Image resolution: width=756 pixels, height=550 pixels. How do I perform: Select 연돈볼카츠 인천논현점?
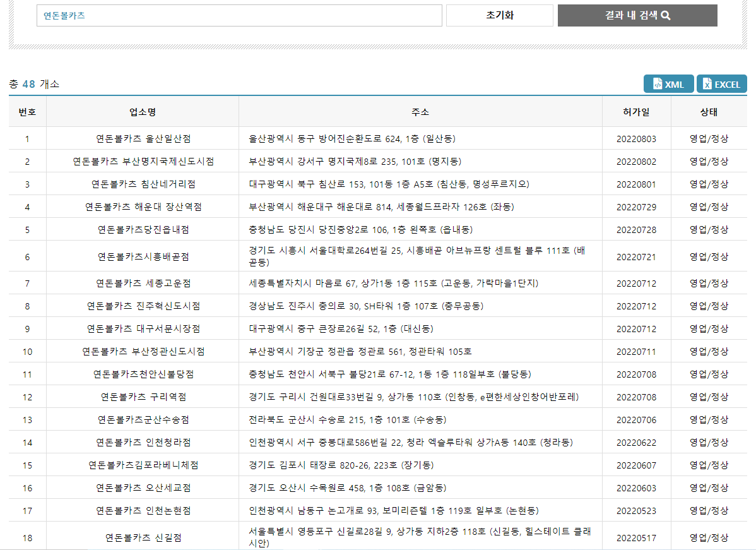pyautogui.click(x=143, y=510)
